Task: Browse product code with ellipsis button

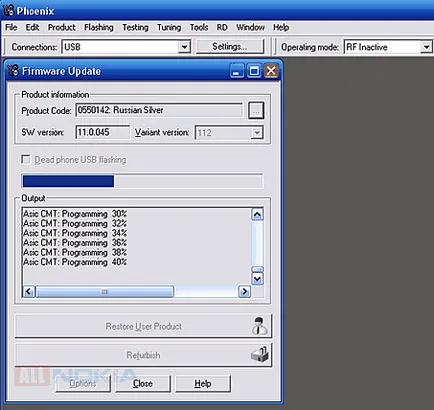Action: [x=256, y=111]
